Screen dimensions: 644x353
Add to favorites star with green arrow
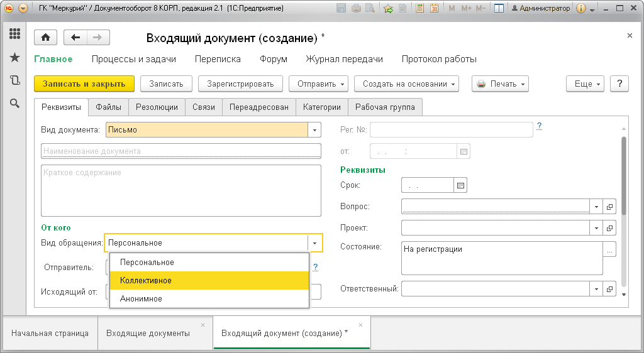(388, 8)
